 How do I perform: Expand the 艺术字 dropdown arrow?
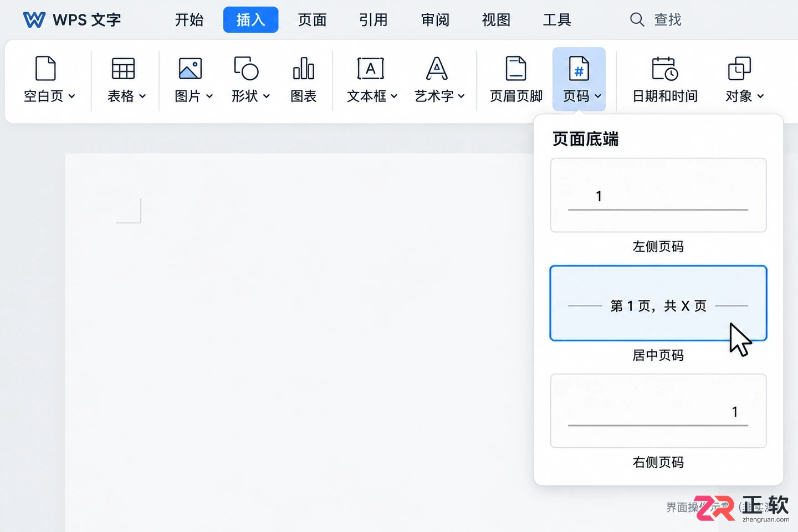point(461,96)
